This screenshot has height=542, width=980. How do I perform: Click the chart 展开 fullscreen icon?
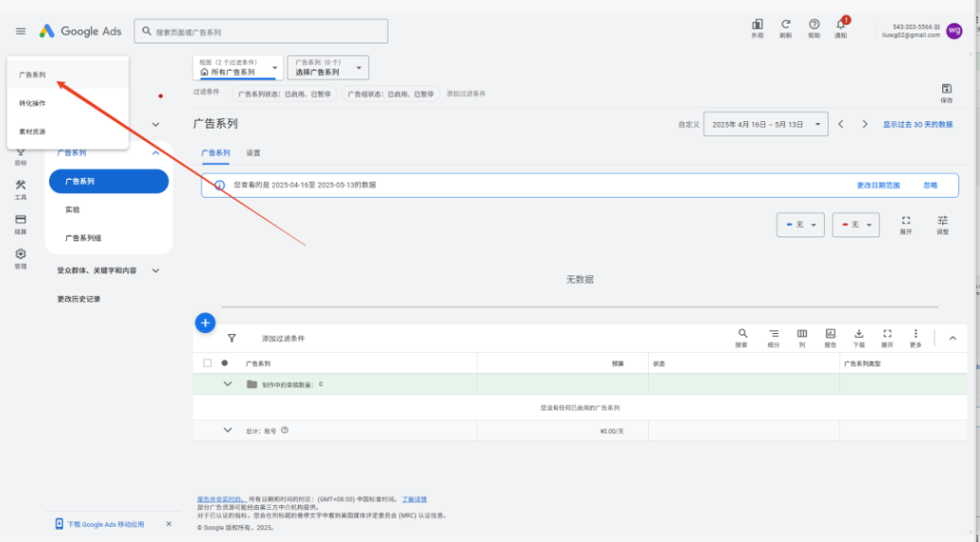[905, 224]
